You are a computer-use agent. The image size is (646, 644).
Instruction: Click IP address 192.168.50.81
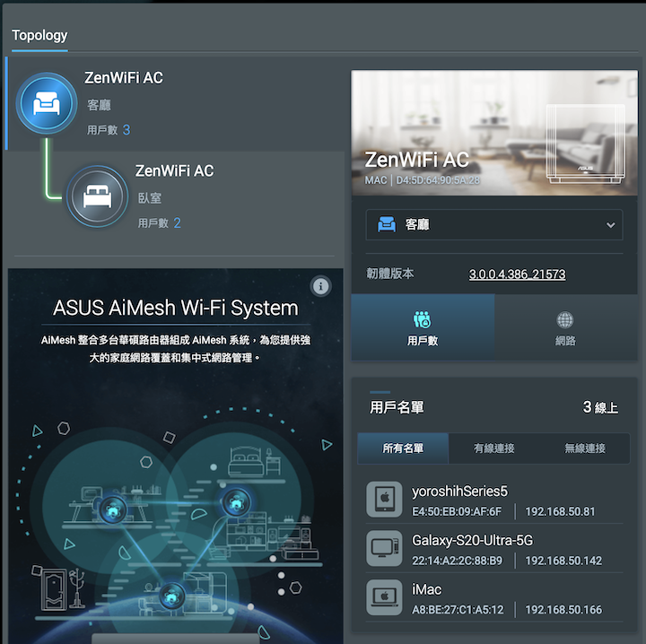tap(560, 511)
